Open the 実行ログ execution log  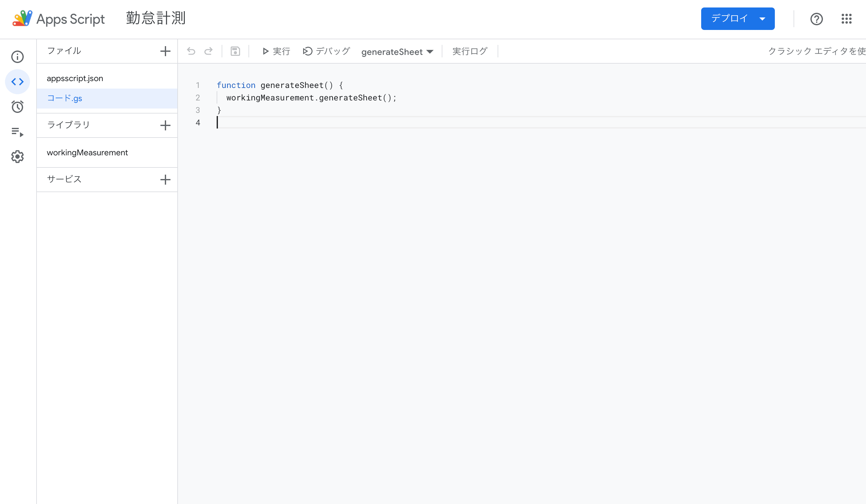point(470,51)
